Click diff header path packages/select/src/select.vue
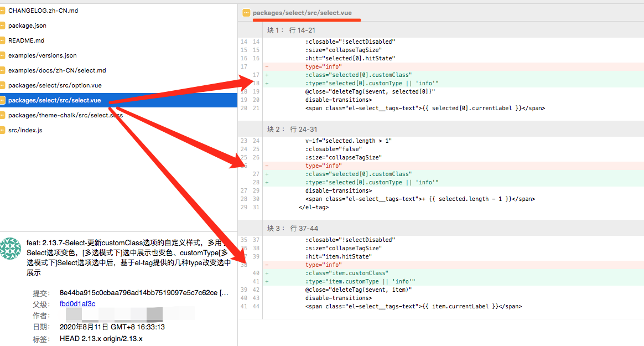 302,13
